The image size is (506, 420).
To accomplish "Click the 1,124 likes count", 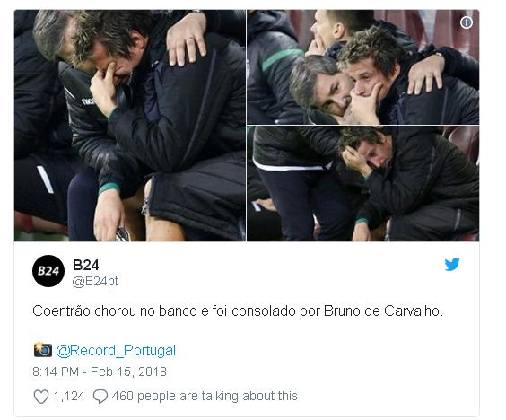I will [x=69, y=396].
